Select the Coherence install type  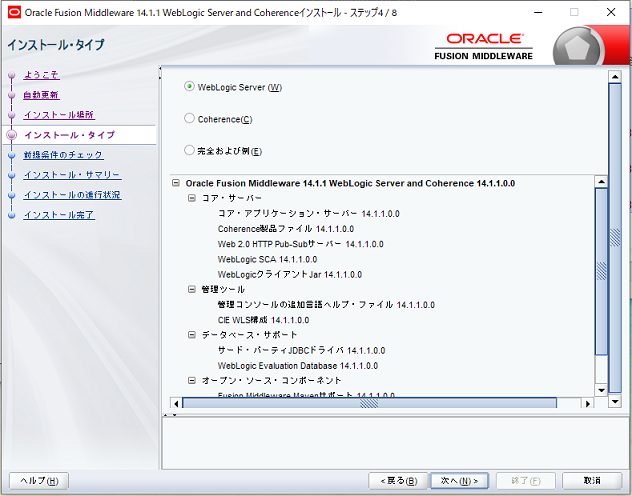tap(189, 118)
